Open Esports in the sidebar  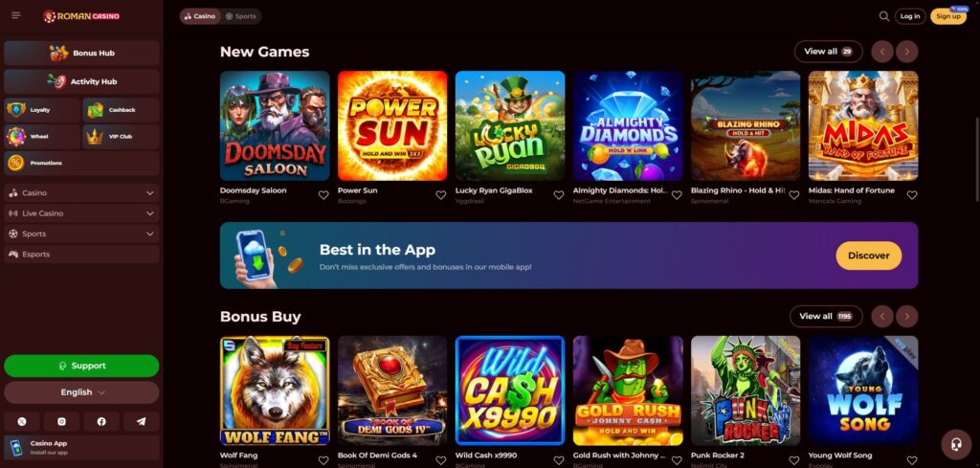click(81, 255)
